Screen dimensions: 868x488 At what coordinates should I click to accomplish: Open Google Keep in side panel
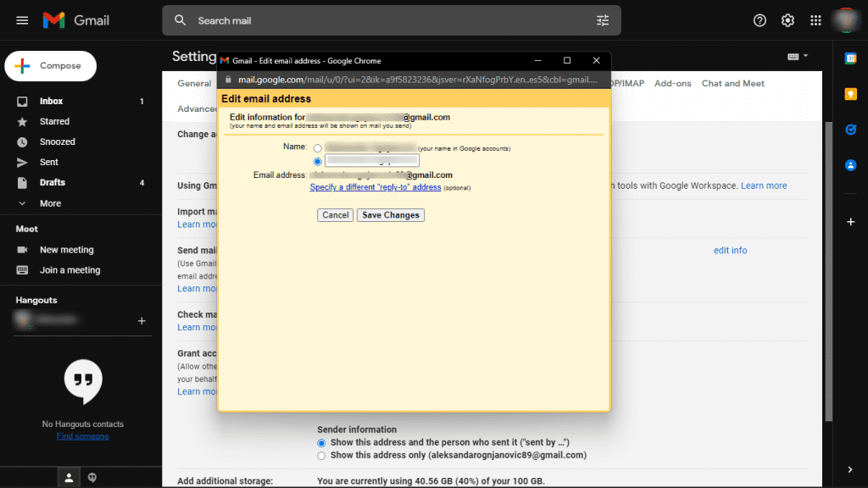[x=850, y=94]
